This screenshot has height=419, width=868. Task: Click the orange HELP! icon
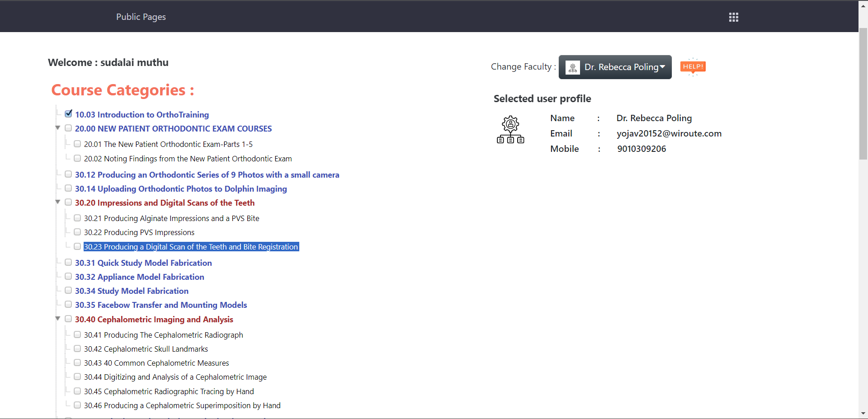click(693, 67)
